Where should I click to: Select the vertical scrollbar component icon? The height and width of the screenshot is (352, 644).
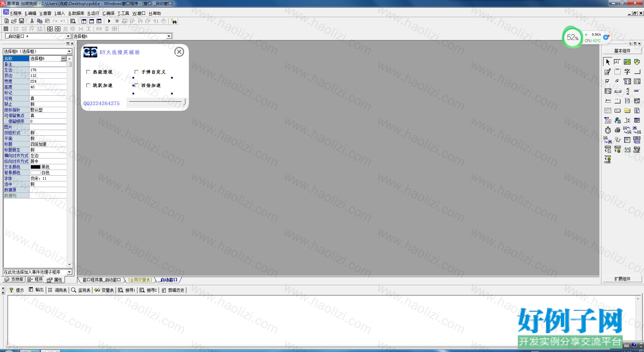627,91
